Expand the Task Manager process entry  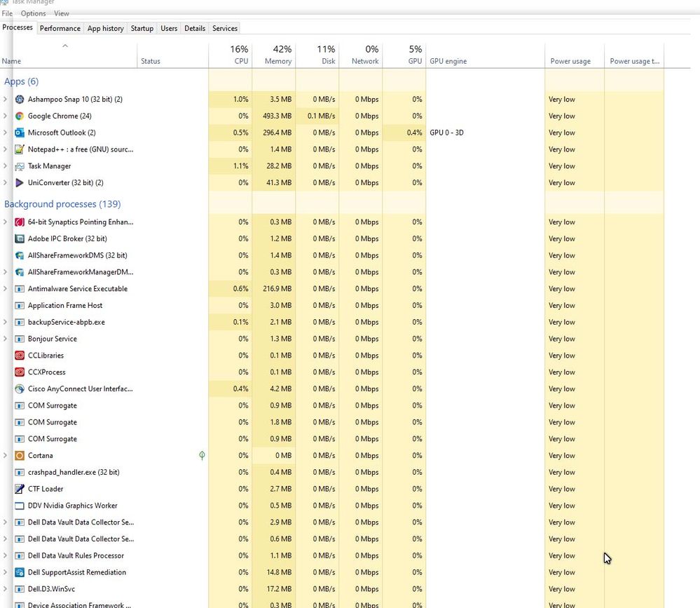(x=5, y=166)
